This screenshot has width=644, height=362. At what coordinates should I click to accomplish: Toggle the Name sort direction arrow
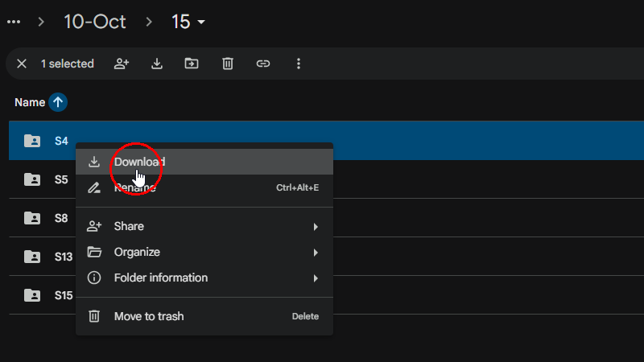(58, 102)
